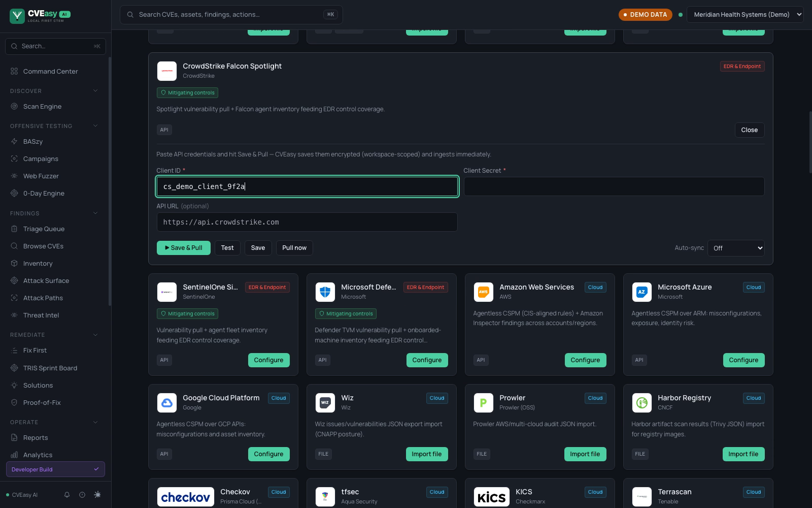812x508 pixels.
Task: Collapse the DISCOVER section
Action: [x=95, y=91]
